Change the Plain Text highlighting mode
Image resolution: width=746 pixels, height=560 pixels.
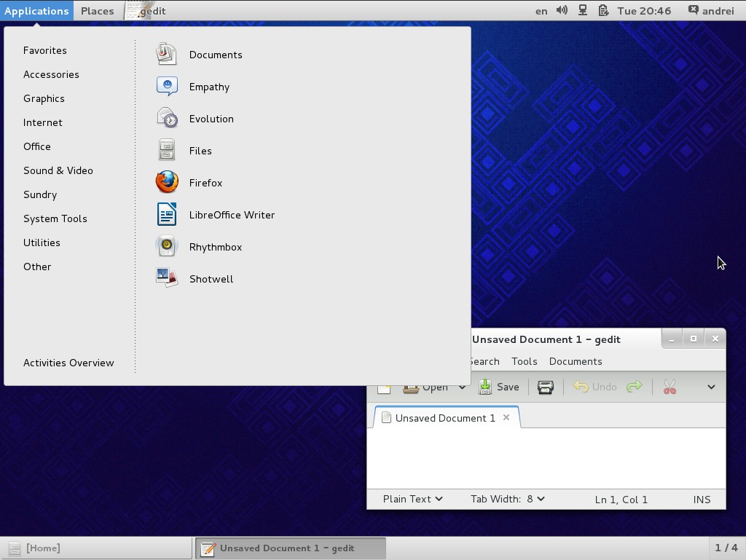(412, 499)
